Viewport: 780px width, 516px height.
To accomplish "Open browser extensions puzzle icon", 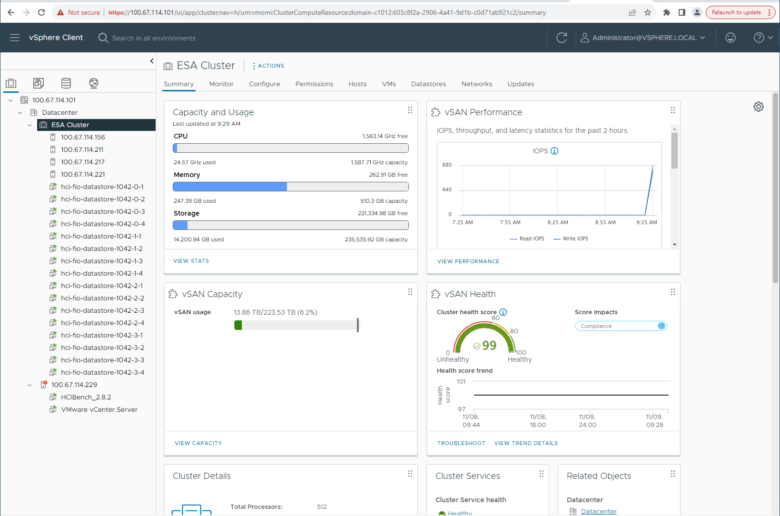I will (x=667, y=12).
